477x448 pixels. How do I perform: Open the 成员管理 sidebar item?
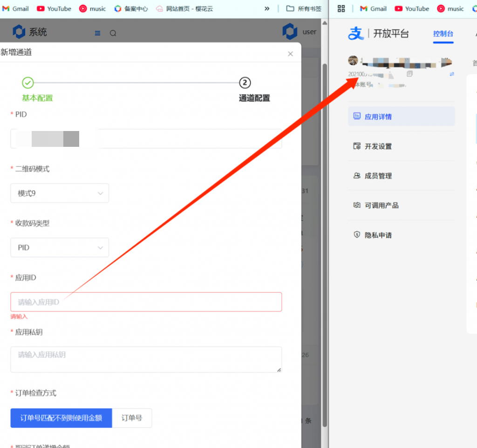coord(378,176)
